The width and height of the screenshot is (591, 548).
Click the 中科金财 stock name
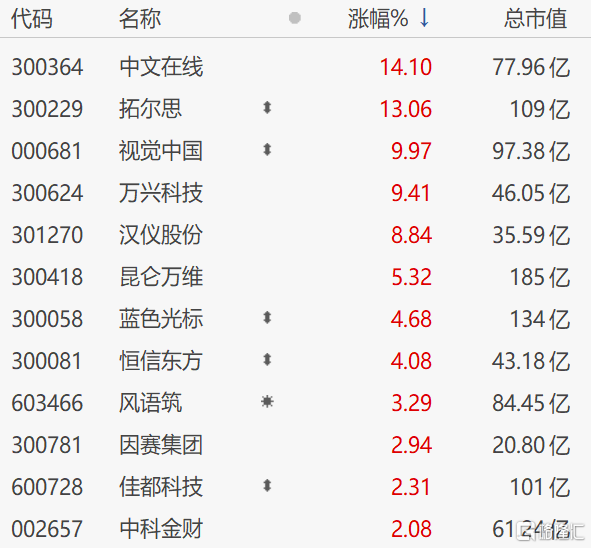(161, 528)
